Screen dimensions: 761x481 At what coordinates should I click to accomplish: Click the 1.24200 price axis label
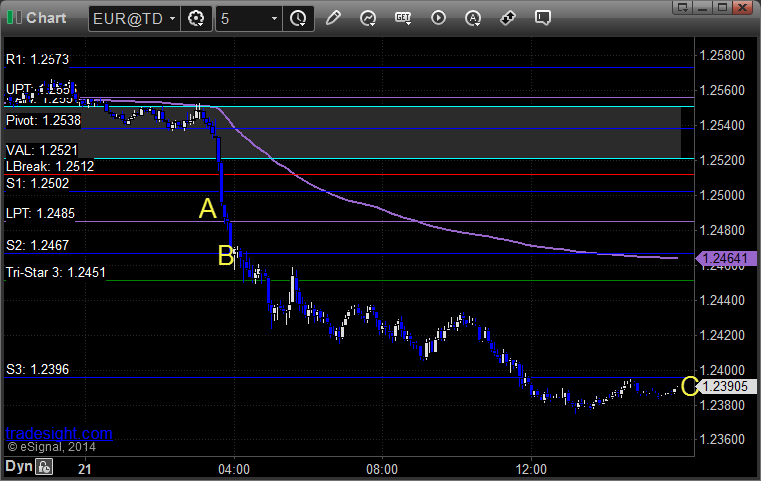[722, 335]
